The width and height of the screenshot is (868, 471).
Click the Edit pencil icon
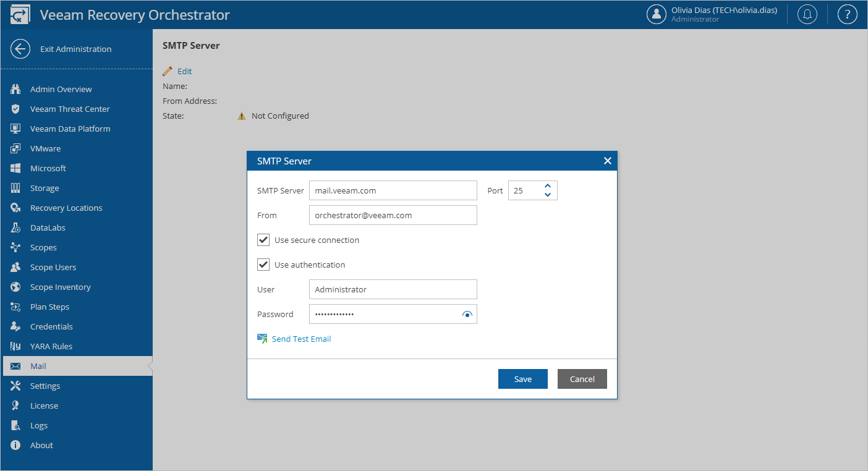click(166, 70)
